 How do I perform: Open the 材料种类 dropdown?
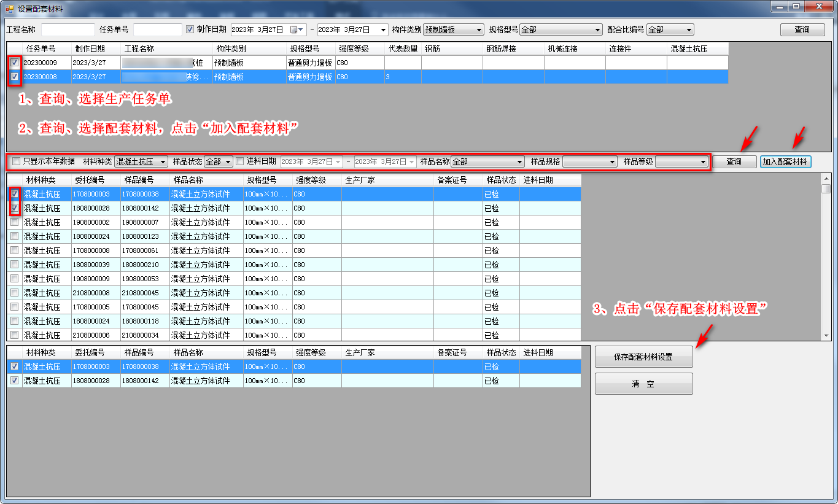pos(163,161)
